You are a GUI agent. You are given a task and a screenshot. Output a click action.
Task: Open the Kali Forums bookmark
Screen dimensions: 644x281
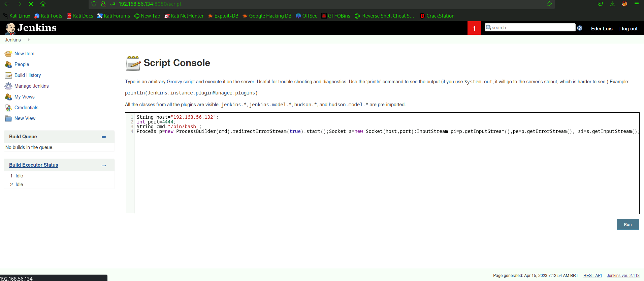[x=114, y=16]
